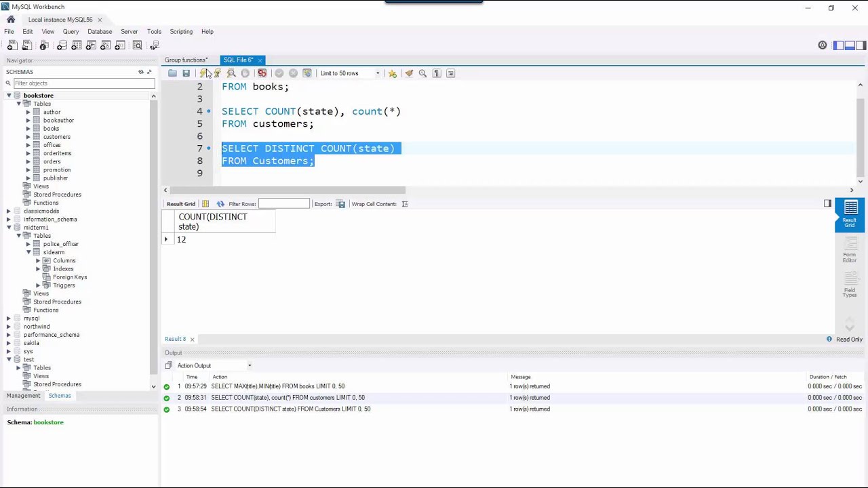This screenshot has height=488, width=868.
Task: Select Result Grid side panel button
Action: (x=850, y=215)
